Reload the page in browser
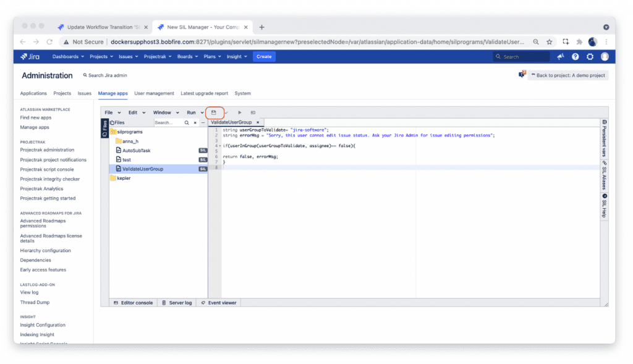Image resolution: width=633 pixels, height=364 pixels. [x=49, y=41]
